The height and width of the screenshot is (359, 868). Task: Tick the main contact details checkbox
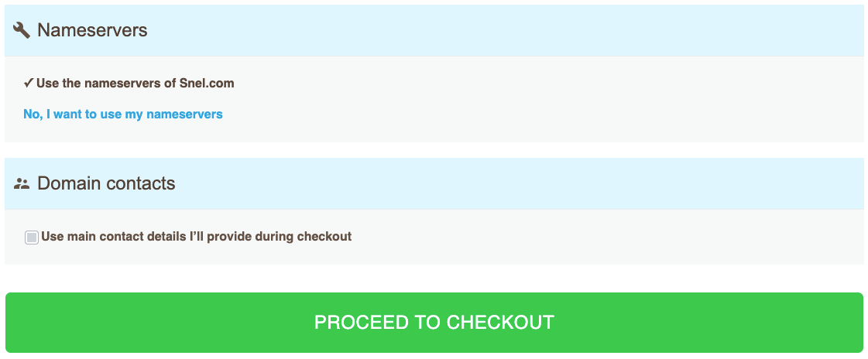[x=32, y=238]
